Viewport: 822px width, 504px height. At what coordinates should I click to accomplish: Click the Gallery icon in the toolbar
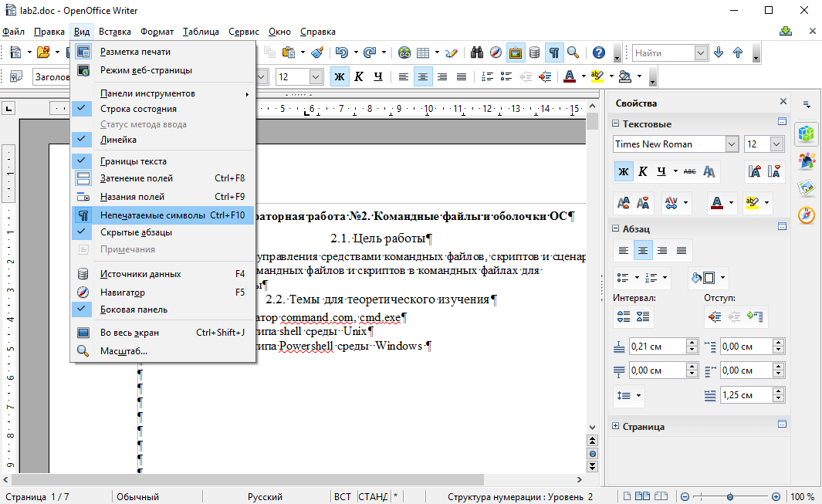(515, 52)
